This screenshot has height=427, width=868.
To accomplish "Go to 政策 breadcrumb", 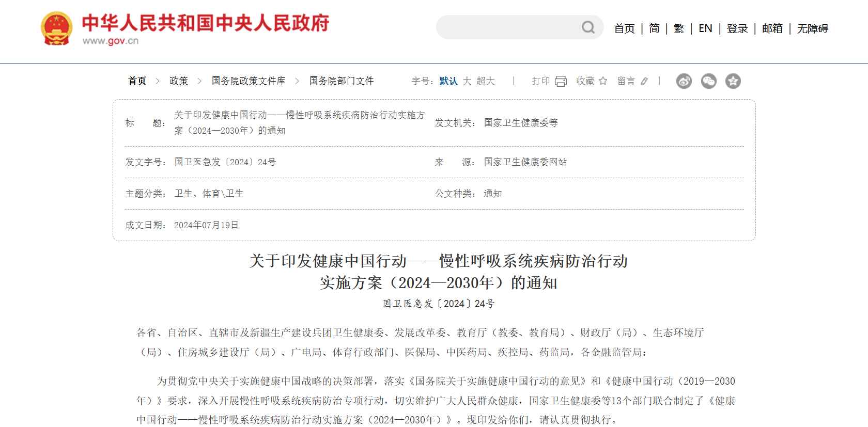I will pyautogui.click(x=179, y=81).
